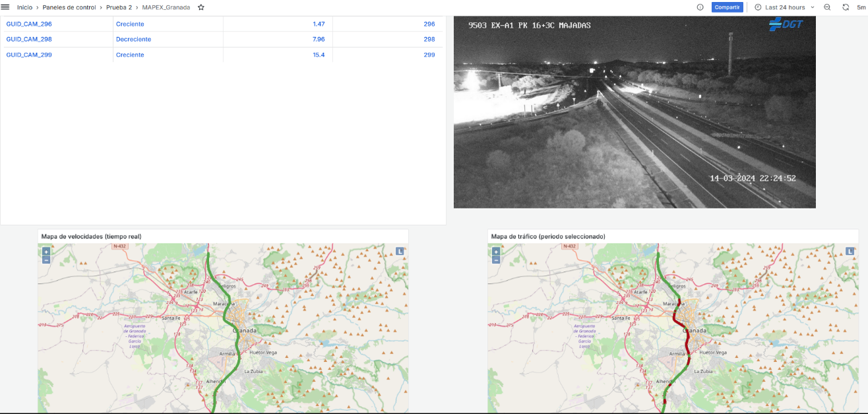Zoom in on the velocidades map

click(x=46, y=252)
